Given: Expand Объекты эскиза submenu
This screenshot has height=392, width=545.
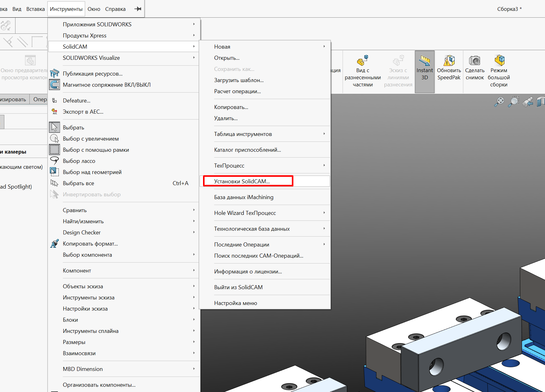Looking at the screenshot, I should pos(124,286).
